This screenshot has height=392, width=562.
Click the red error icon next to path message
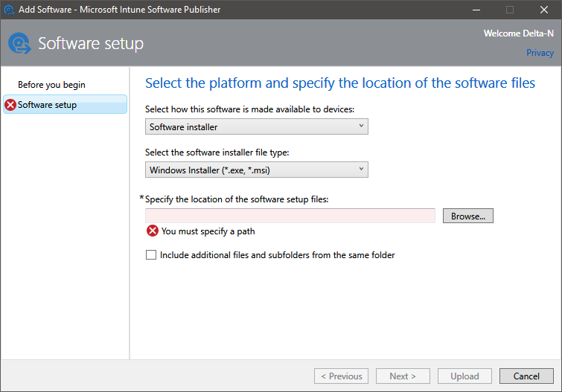pyautogui.click(x=153, y=231)
